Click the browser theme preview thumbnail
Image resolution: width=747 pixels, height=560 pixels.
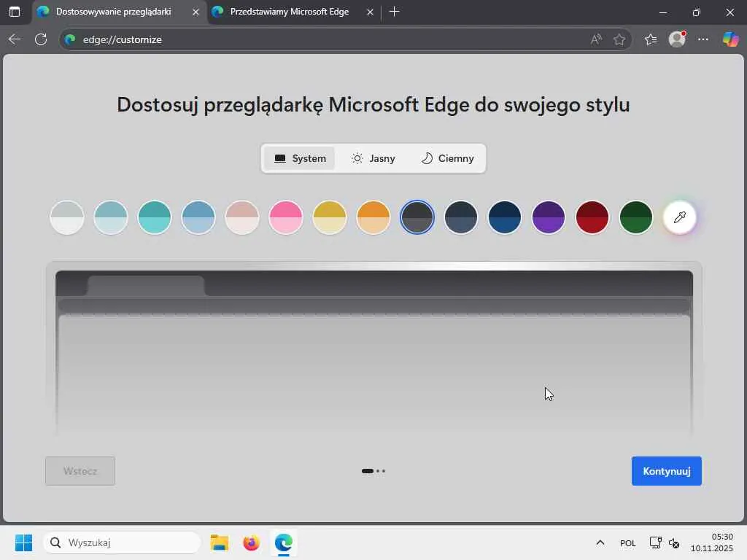pos(374,351)
